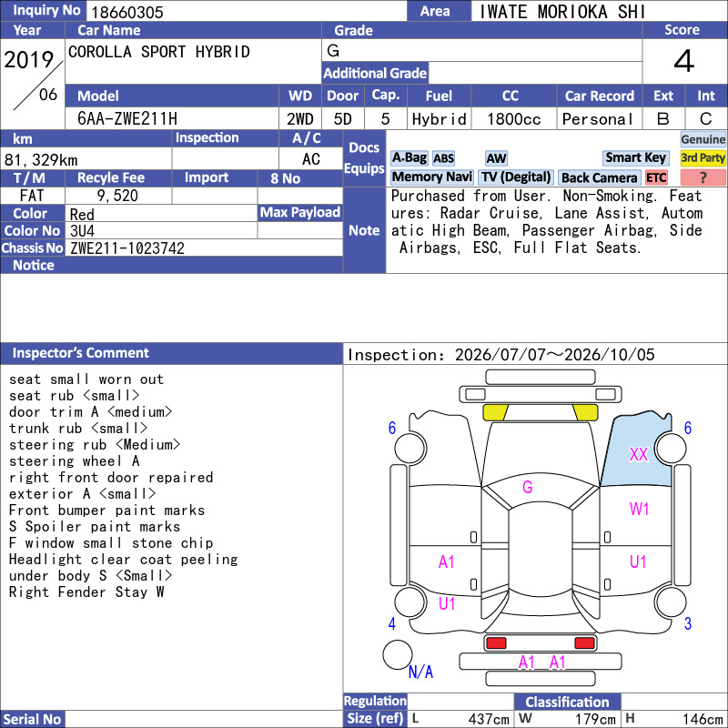Click the left yellow headlight marker
The image size is (728, 728).
click(x=495, y=412)
